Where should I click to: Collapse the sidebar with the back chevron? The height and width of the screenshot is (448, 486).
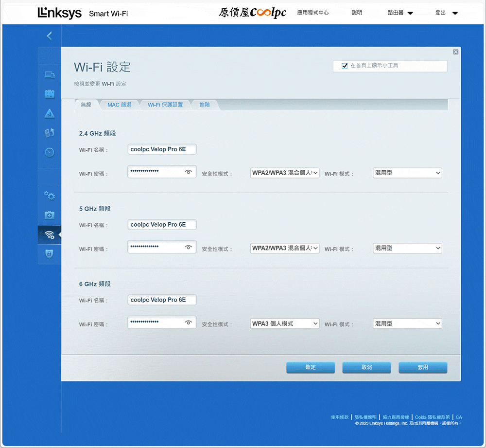coord(49,36)
